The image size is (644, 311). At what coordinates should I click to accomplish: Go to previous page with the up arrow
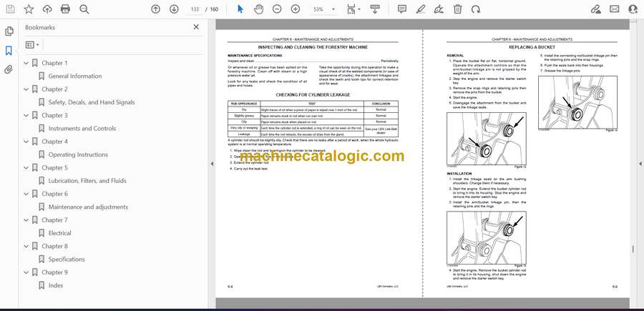(155, 9)
